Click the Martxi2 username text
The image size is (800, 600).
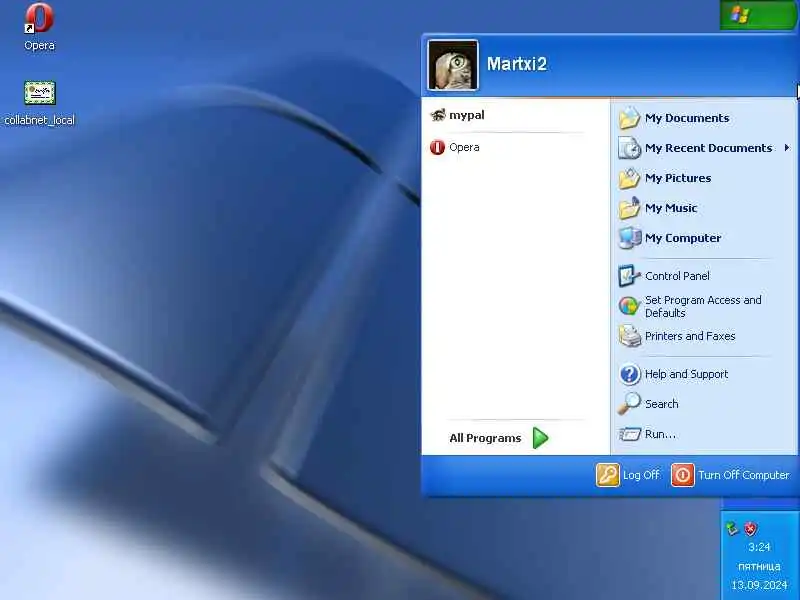[516, 64]
